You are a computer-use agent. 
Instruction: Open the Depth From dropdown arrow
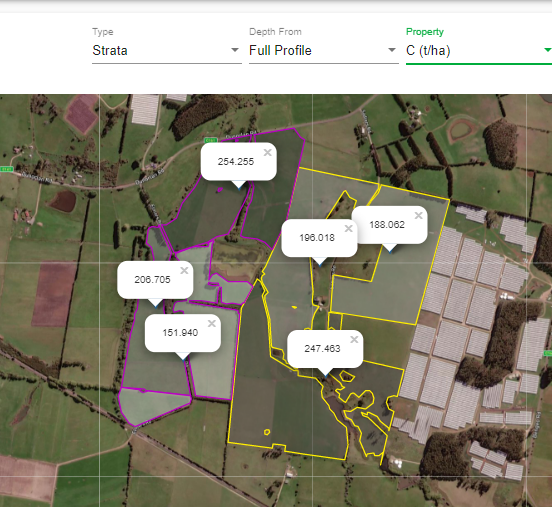[x=391, y=50]
